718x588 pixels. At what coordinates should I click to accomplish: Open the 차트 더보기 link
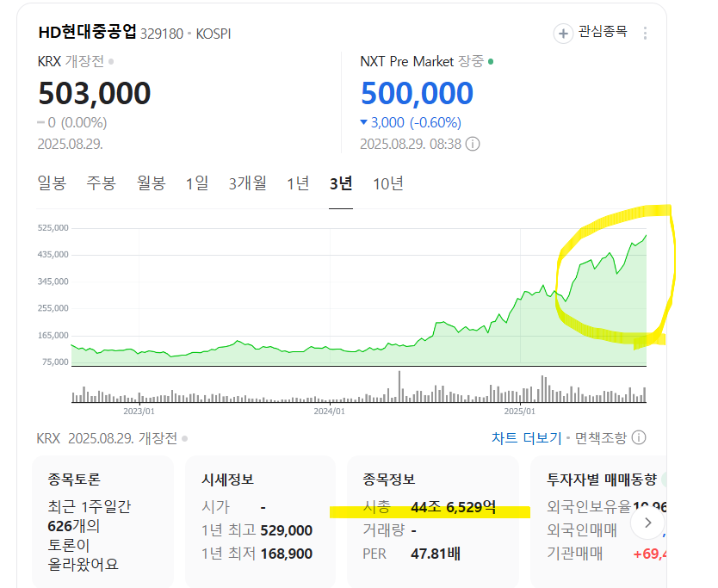click(526, 438)
